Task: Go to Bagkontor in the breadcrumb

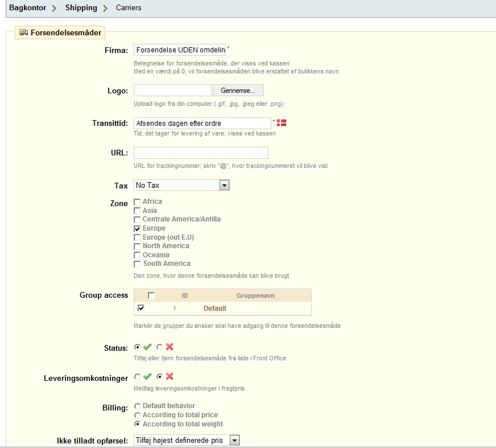Action: (27, 7)
